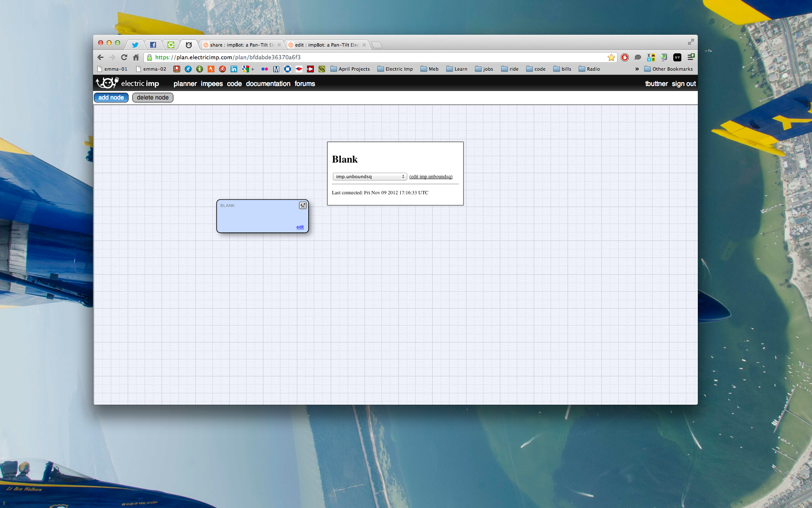Click the Facebook icon in bookmarks bar

pyautogui.click(x=153, y=45)
